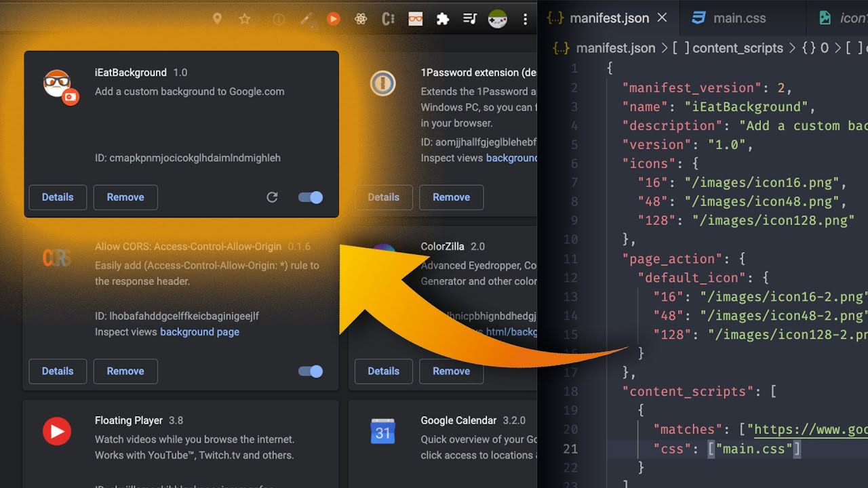The image size is (868, 488).
Task: Open the manifest.json breadcrumb dropdown
Action: (x=616, y=47)
